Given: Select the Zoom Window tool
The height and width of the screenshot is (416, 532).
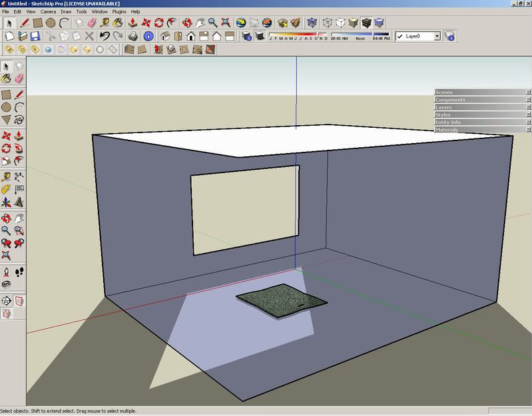Looking at the screenshot, I should point(19,230).
